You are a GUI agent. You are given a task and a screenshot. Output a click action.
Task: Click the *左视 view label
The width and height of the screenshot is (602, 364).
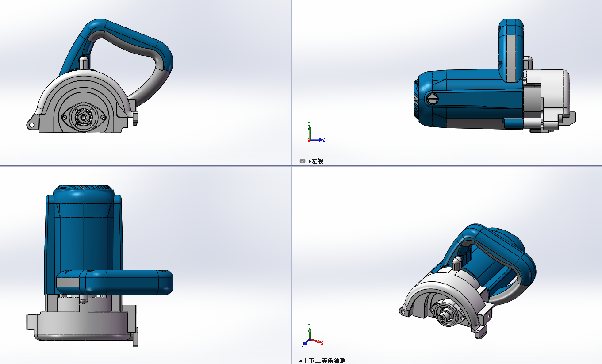(316, 161)
